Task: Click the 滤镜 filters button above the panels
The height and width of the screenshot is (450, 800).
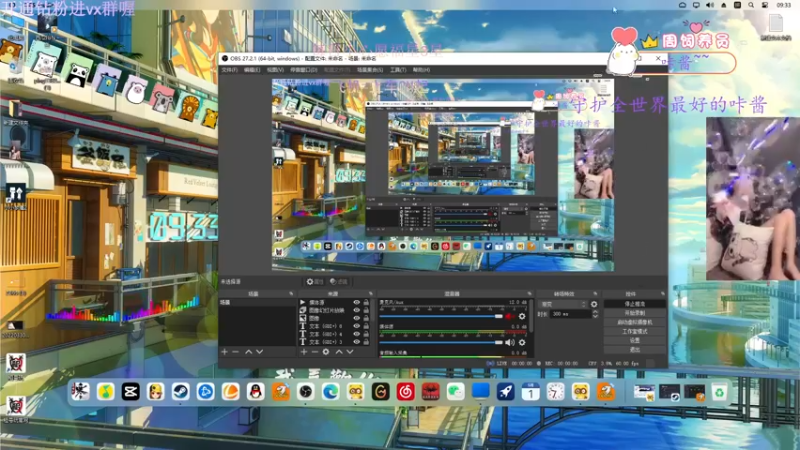Action: [x=339, y=282]
